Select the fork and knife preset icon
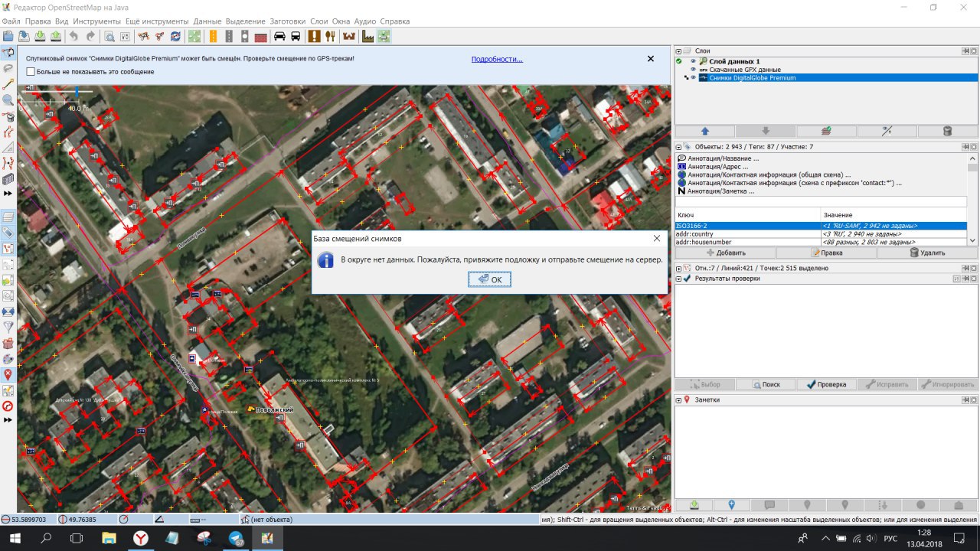The height and width of the screenshot is (551, 980). click(330, 36)
